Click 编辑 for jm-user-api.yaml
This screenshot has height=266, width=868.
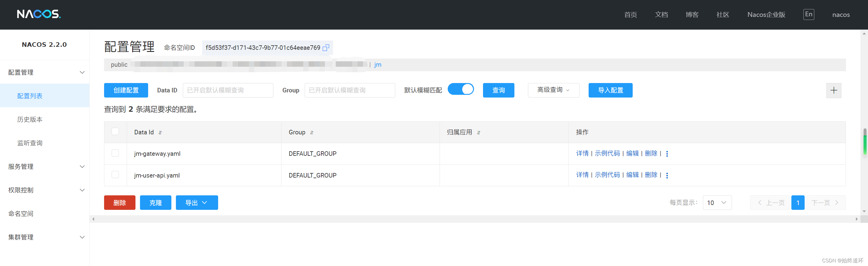[632, 175]
